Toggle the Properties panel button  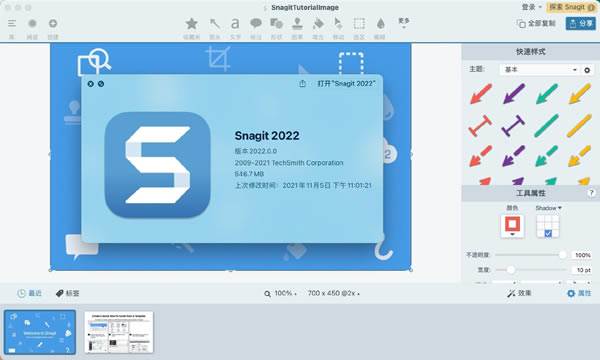click(579, 293)
